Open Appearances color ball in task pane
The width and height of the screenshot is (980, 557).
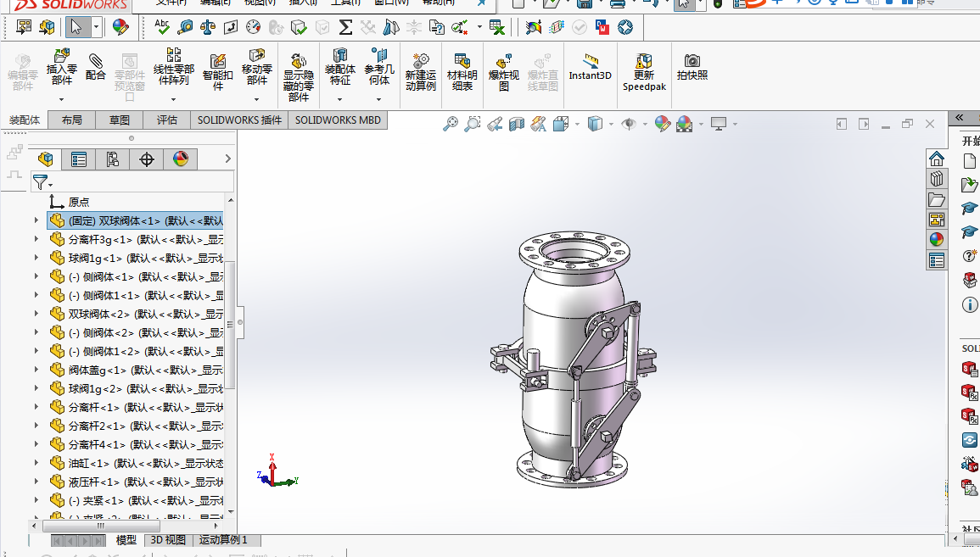click(936, 240)
